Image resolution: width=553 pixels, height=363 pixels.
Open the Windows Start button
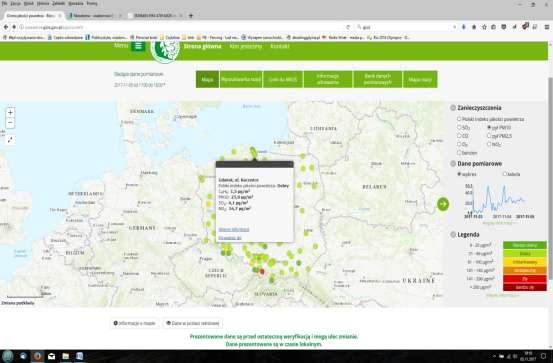point(7,356)
